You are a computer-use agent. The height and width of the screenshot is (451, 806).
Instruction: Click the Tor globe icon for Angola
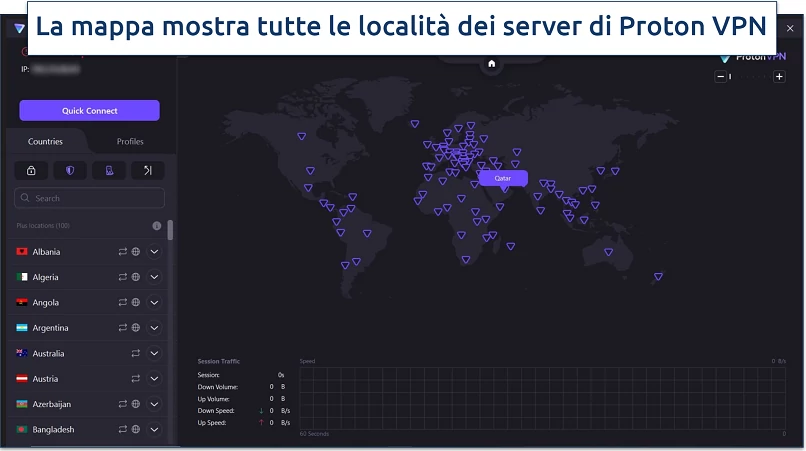pyautogui.click(x=136, y=302)
